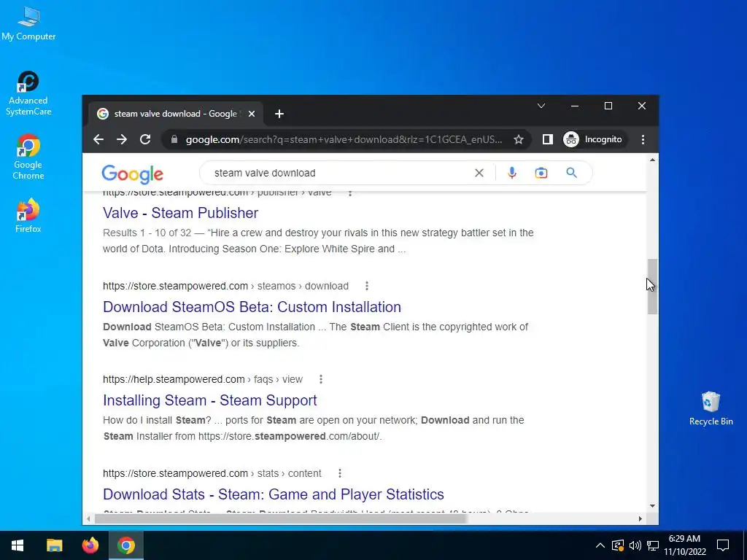Click the scroll-up arrow of the page scrollbar
The height and width of the screenshot is (560, 747).
pos(653,160)
